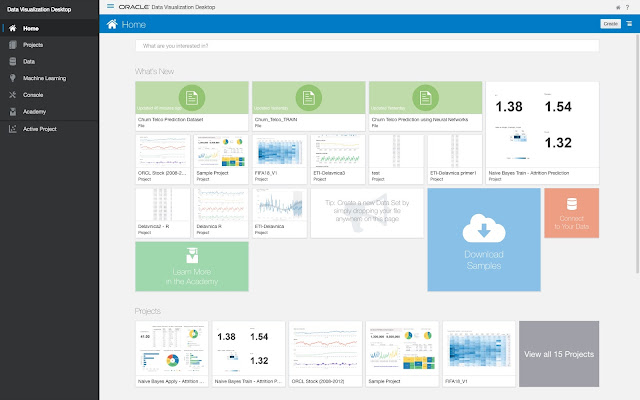Click the vertical page scrollbar
The image size is (640, 400).
click(x=637, y=153)
